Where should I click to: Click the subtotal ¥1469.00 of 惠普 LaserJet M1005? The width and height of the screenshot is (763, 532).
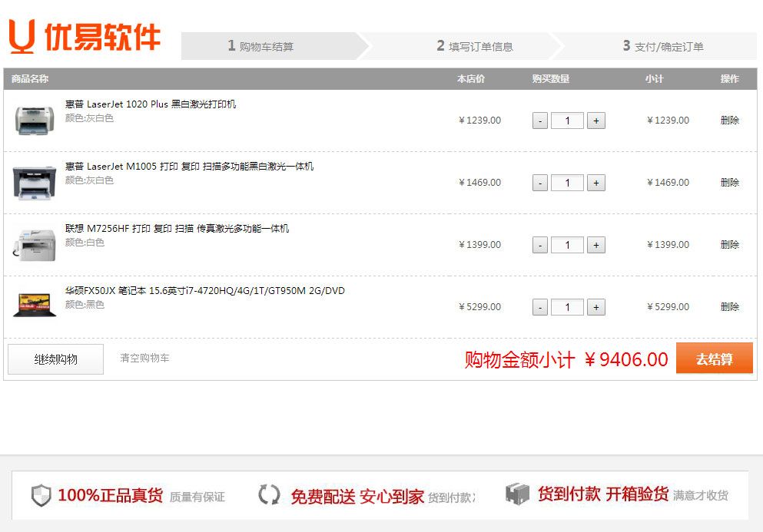[668, 183]
